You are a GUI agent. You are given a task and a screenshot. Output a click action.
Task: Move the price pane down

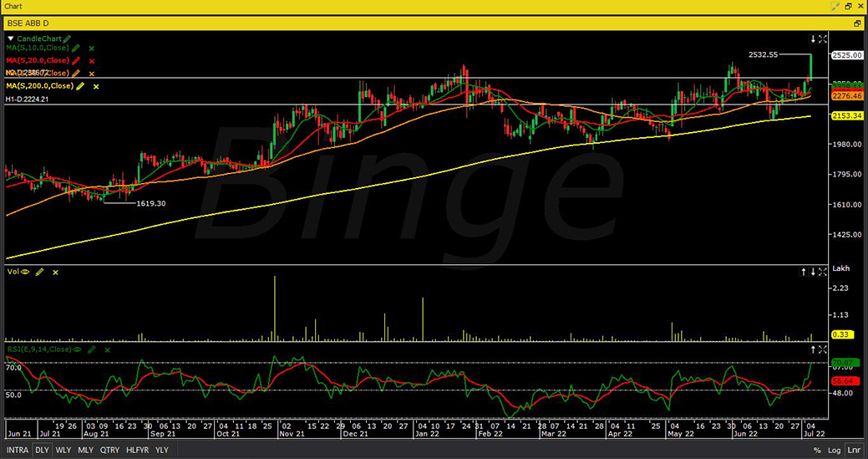pos(813,39)
